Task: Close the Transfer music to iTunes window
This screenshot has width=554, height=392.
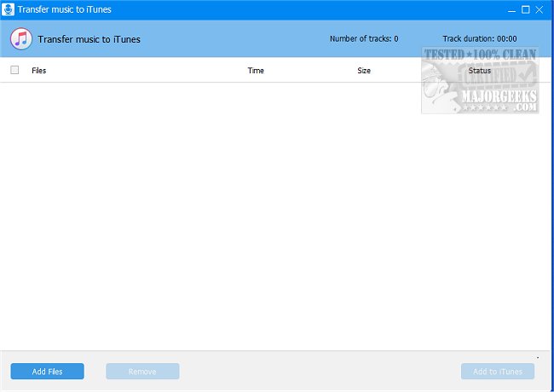Action: point(540,9)
